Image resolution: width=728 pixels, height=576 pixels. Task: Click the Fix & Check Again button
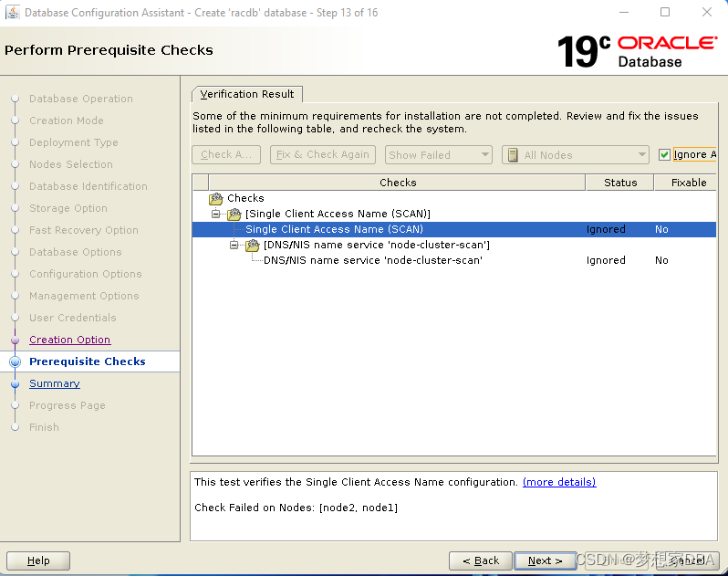(x=323, y=154)
